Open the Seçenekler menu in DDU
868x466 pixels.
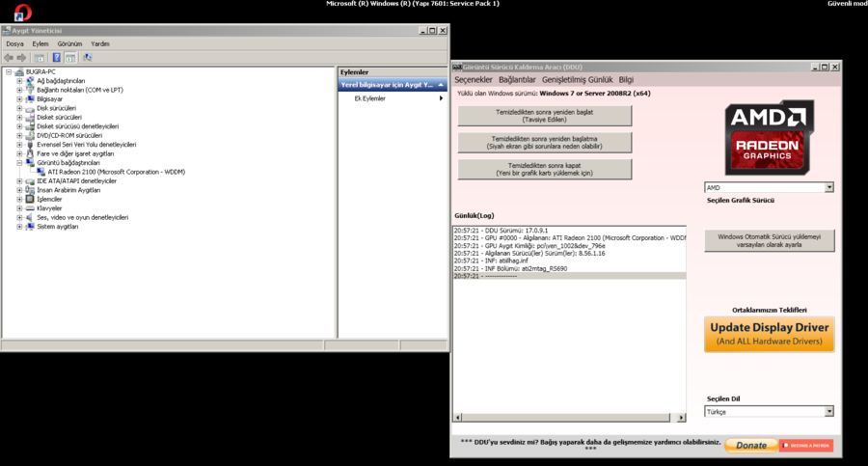(474, 80)
